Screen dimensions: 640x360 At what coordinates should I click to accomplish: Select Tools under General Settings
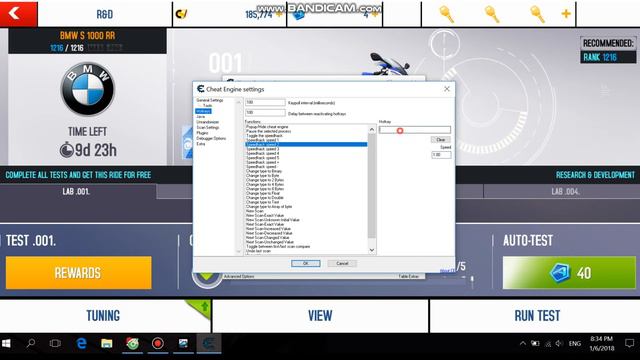tap(207, 105)
